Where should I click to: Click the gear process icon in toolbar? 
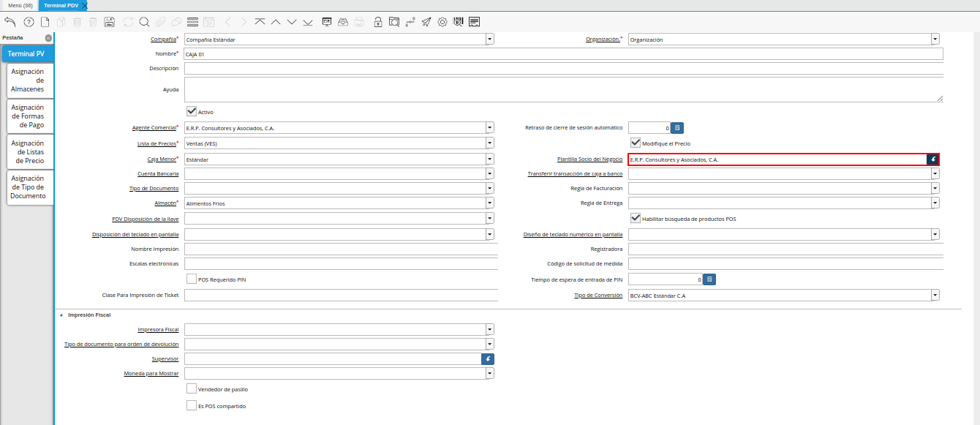442,22
